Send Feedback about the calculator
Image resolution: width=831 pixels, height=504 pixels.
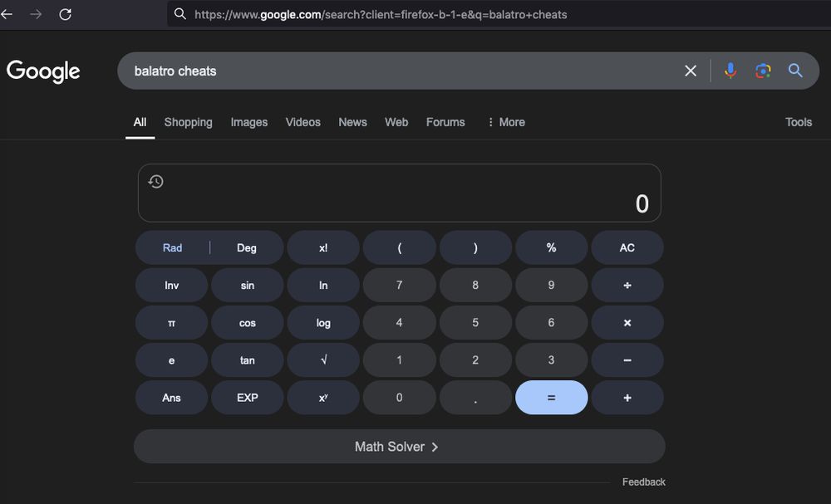(643, 482)
